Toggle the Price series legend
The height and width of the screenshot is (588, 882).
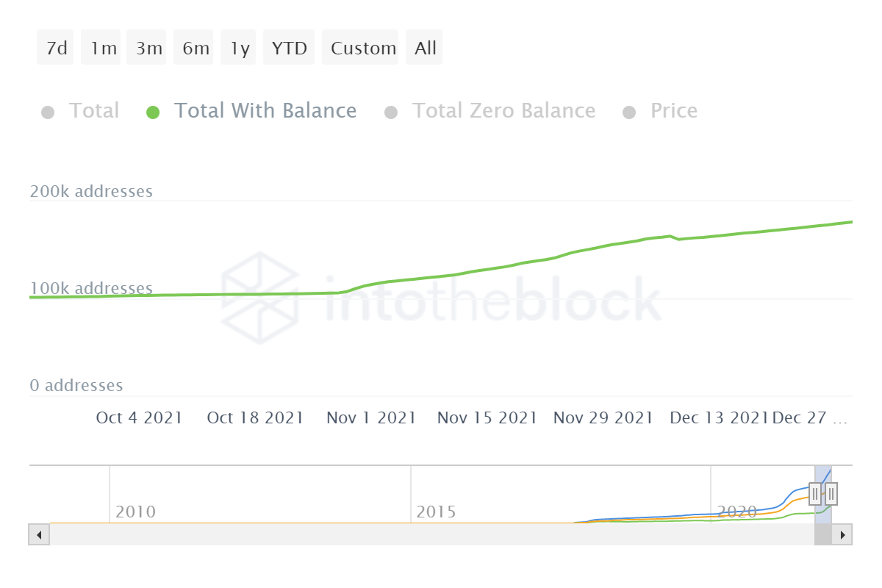click(673, 111)
